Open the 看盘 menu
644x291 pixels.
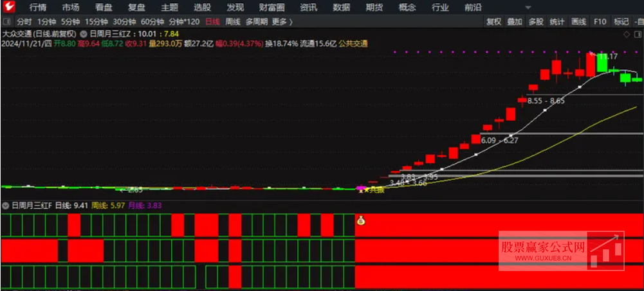tap(104, 7)
